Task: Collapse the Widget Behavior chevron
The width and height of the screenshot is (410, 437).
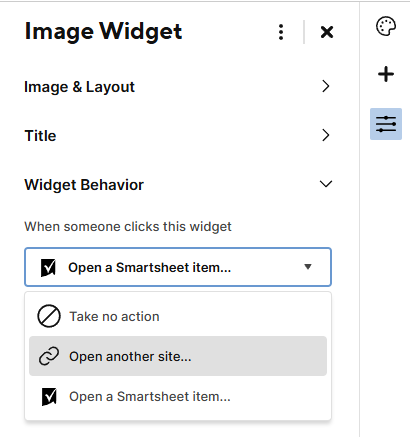Action: coord(326,184)
